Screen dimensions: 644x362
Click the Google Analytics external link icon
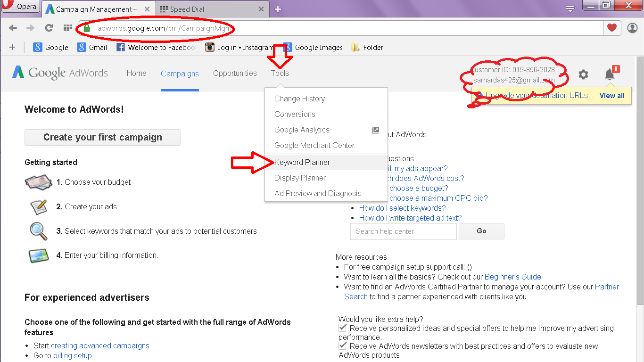376,130
